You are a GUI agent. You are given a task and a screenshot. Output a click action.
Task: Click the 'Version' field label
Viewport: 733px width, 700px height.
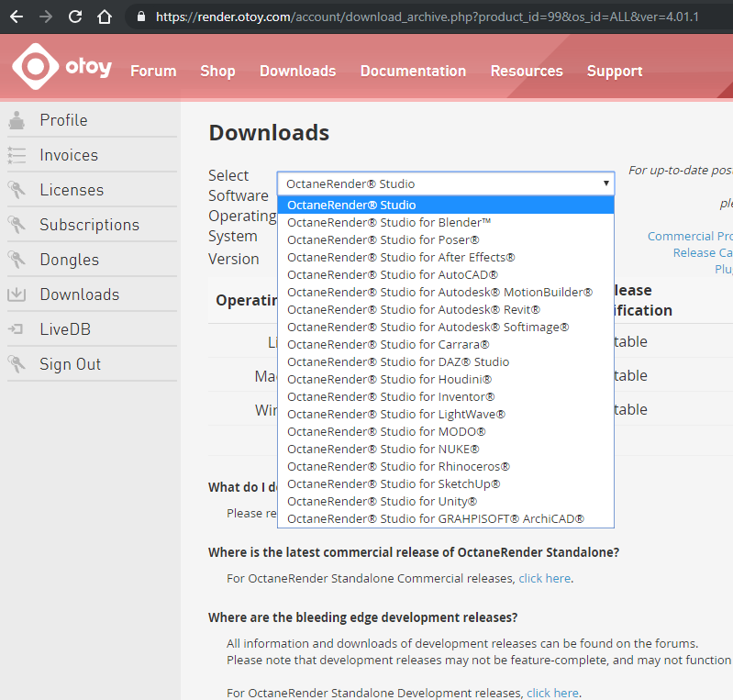point(233,259)
